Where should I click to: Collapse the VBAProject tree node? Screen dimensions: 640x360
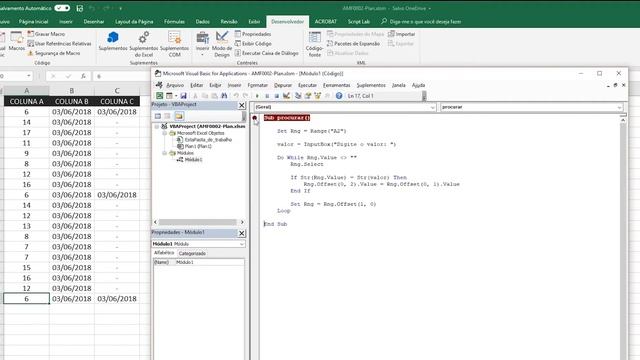[157, 127]
